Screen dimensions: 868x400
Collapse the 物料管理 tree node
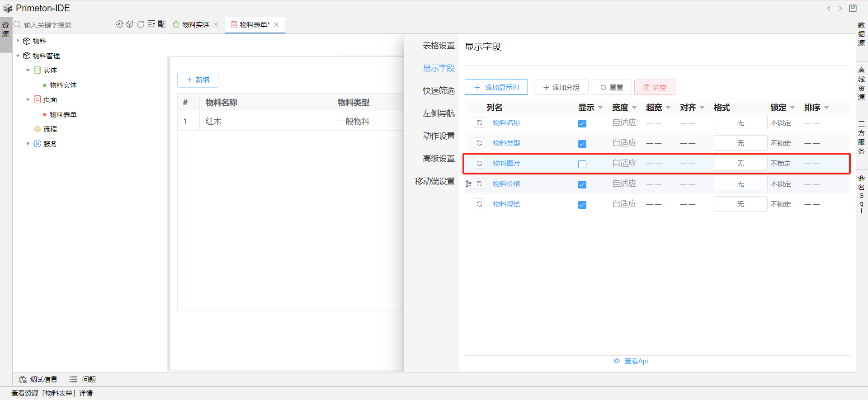(18, 56)
